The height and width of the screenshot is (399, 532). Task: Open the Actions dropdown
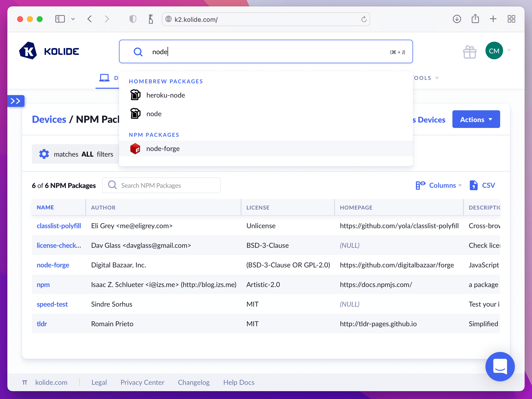(476, 119)
